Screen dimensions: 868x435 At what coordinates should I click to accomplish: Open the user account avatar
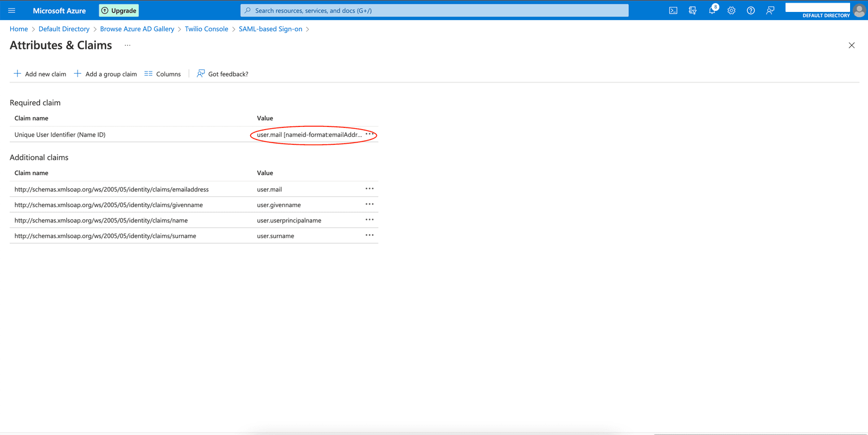coord(858,10)
